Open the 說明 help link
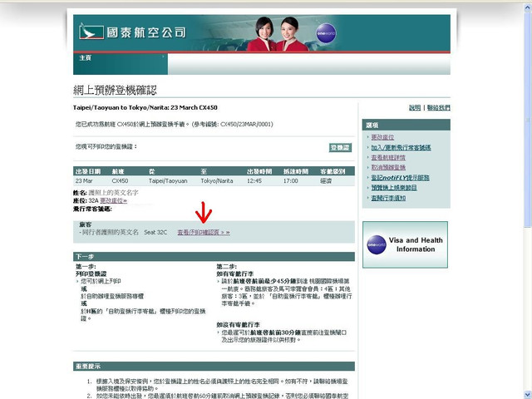 pyautogui.click(x=415, y=107)
